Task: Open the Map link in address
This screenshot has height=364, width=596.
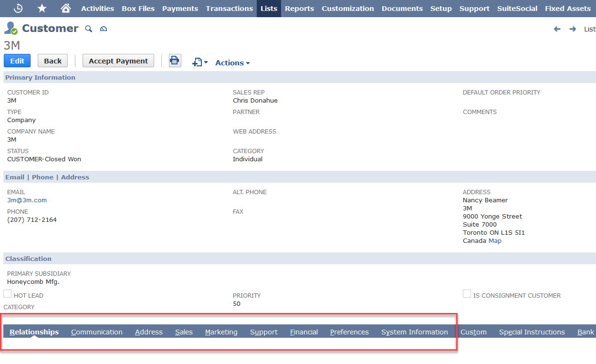Action: point(495,241)
